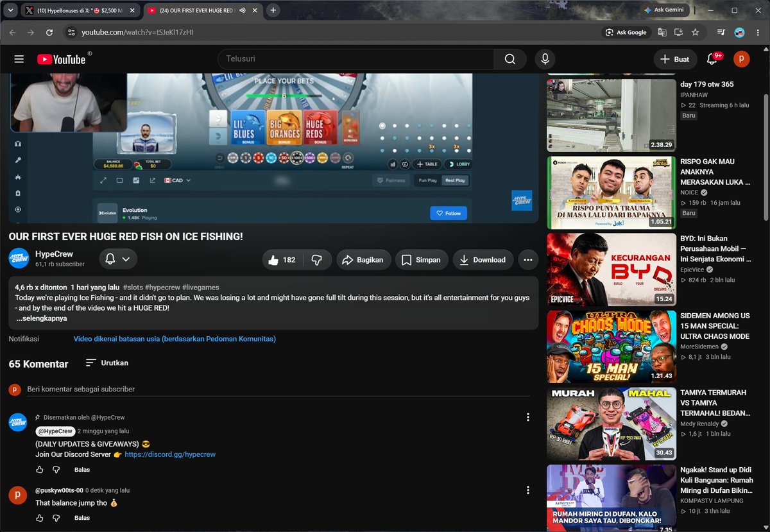Open the @HypeCrew handle on pinned comment
This screenshot has height=532, width=770.
tap(54, 431)
